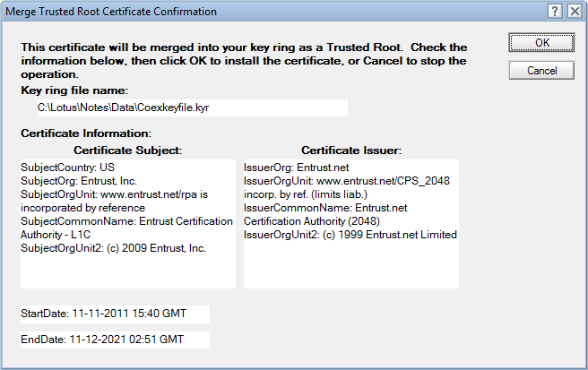Click the SubjectCountry: US line

pyautogui.click(x=67, y=168)
